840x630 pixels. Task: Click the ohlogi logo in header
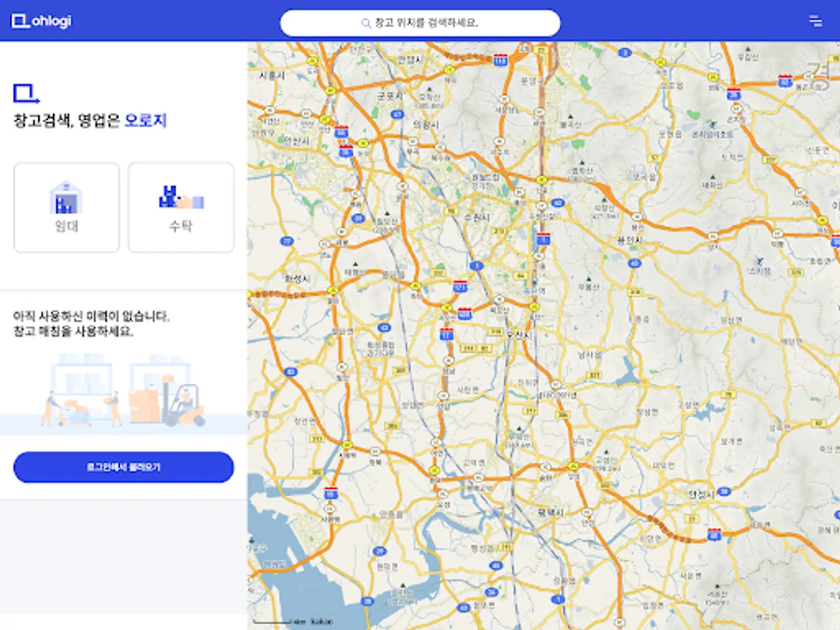(x=41, y=21)
